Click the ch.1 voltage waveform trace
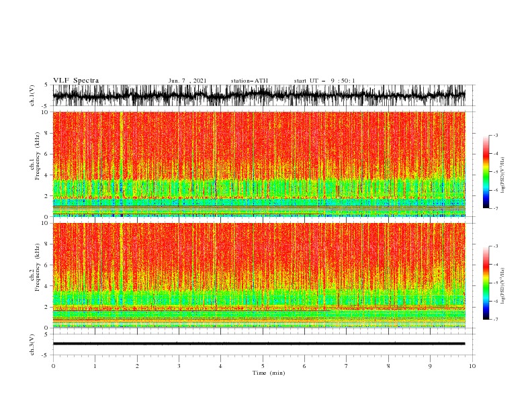 click(259, 95)
